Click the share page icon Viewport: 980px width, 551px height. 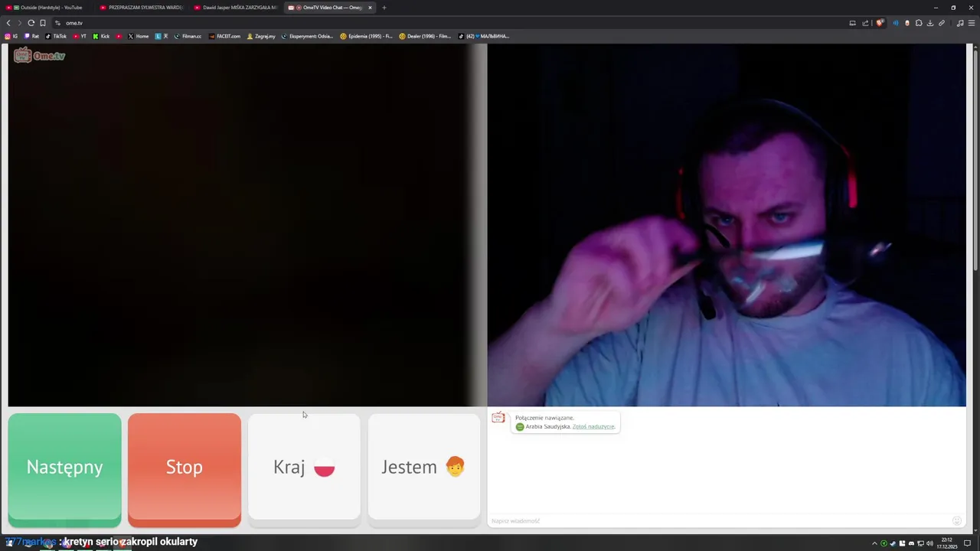(x=865, y=23)
